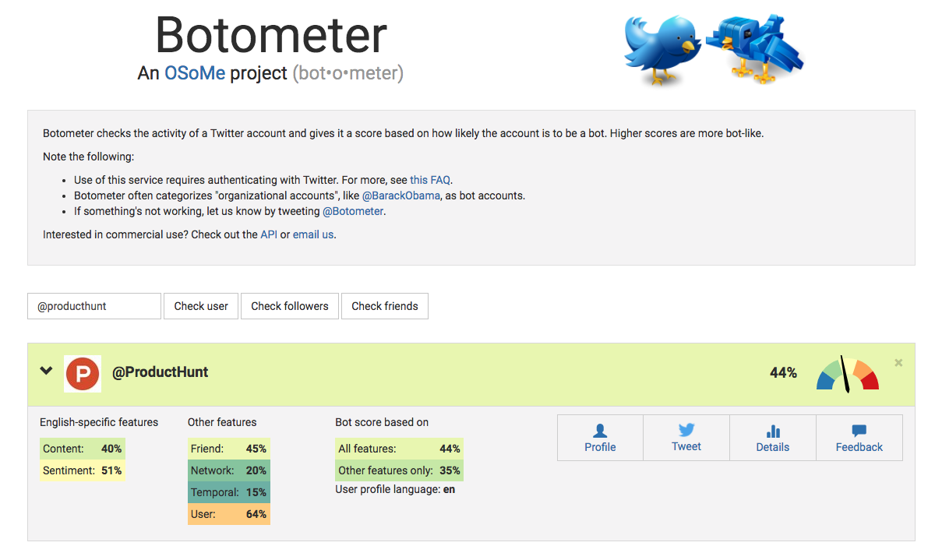Click the Feedback speech-bubble icon
The image size is (935, 560).
pyautogui.click(x=859, y=436)
